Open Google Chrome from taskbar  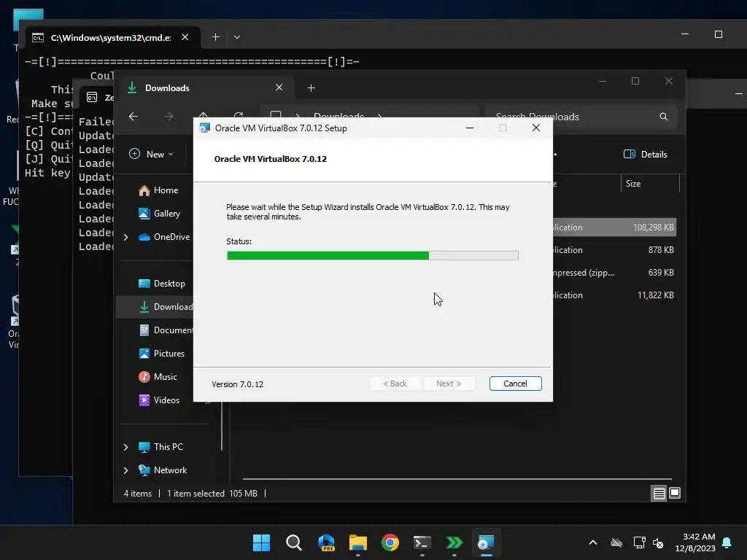pos(390,542)
